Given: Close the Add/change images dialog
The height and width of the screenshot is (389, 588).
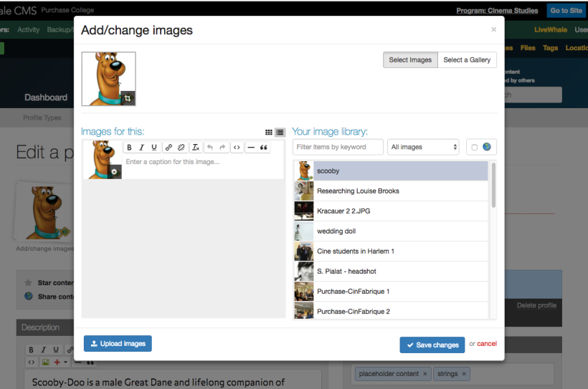Looking at the screenshot, I should (493, 29).
